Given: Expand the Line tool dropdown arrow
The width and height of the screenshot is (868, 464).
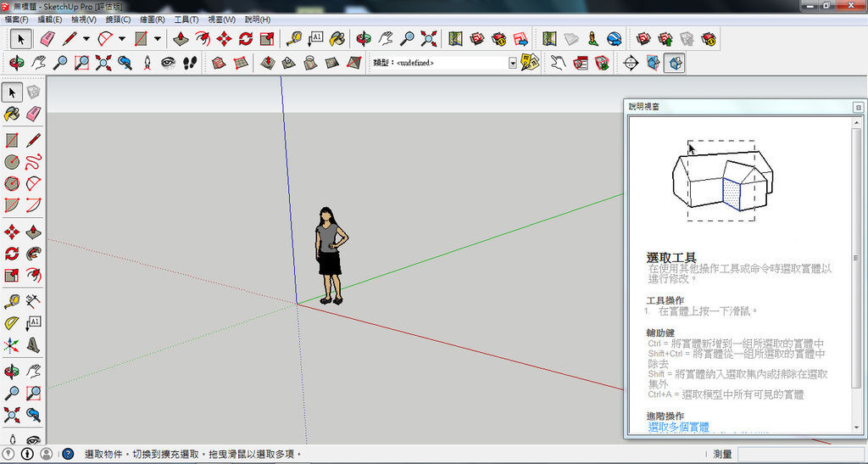Looking at the screenshot, I should (x=86, y=39).
